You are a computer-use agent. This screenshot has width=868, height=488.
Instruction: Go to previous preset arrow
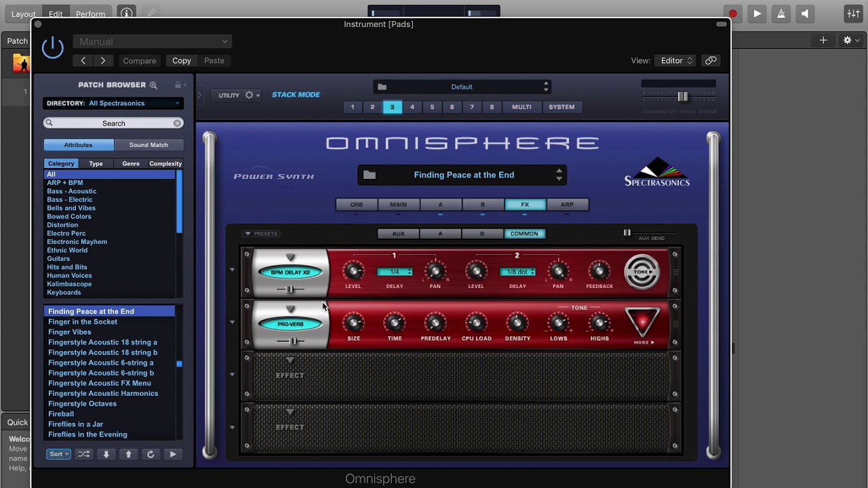point(83,60)
